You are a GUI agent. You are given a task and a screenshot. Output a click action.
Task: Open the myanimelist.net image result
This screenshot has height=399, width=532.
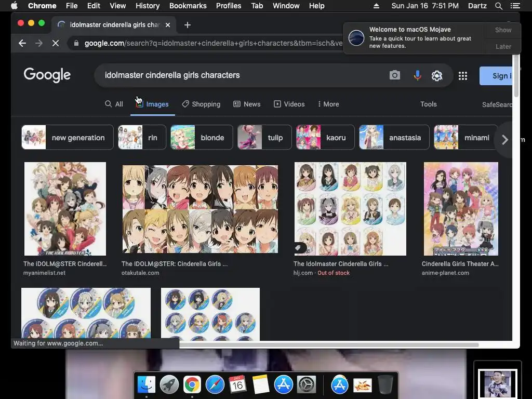coord(65,209)
